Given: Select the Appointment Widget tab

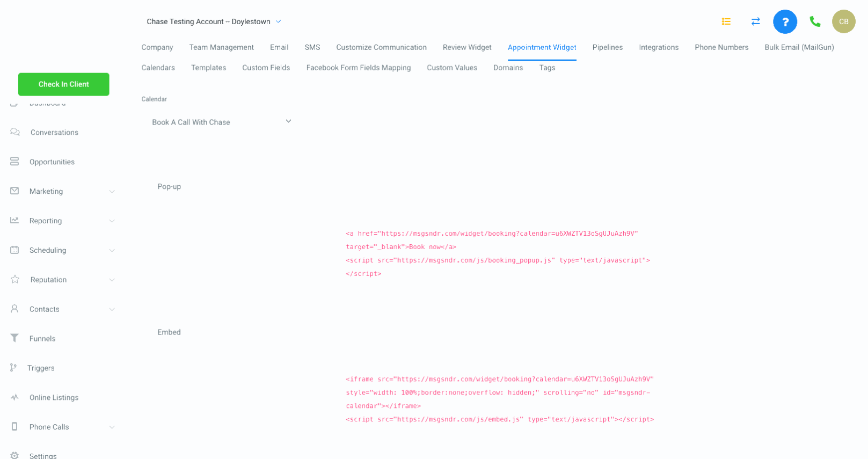Looking at the screenshot, I should coord(542,47).
